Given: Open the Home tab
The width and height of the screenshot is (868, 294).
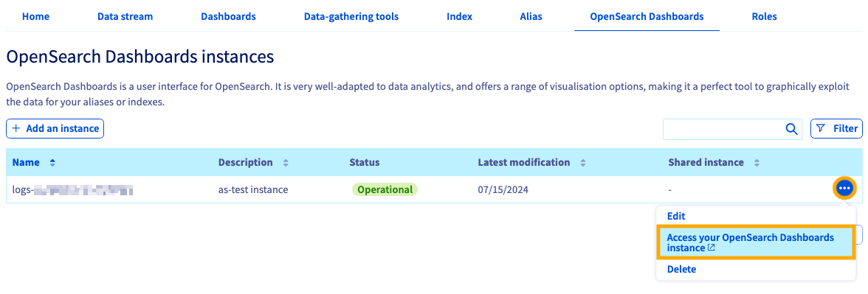Looking at the screenshot, I should point(35,16).
